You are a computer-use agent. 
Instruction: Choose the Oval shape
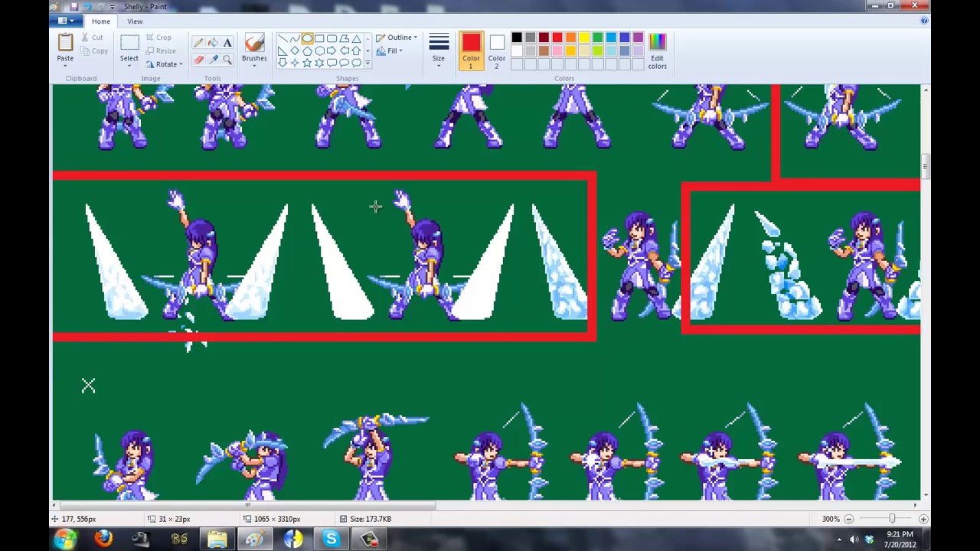pyautogui.click(x=307, y=38)
